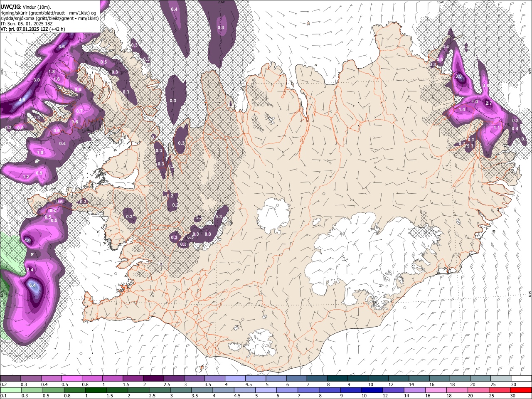Select the bright red swatch after 30 in the lower scale

click(x=521, y=390)
